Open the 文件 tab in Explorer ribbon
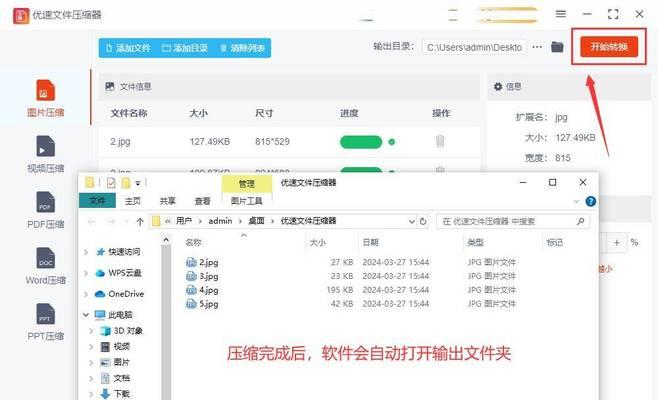This screenshot has width=658, height=400. coord(97,201)
